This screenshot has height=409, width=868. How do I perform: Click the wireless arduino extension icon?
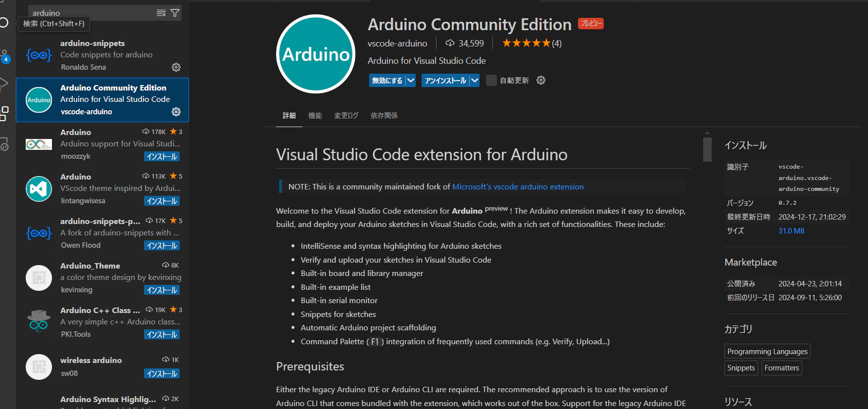click(39, 367)
